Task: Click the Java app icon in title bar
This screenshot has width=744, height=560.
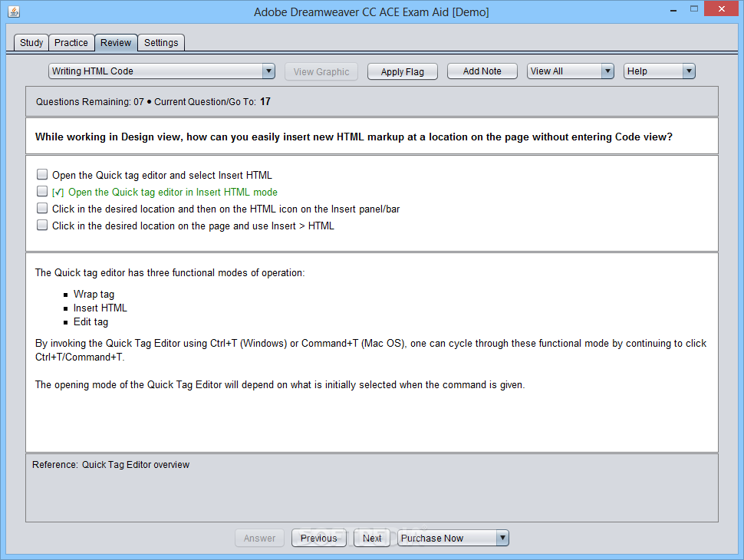Action: click(15, 12)
